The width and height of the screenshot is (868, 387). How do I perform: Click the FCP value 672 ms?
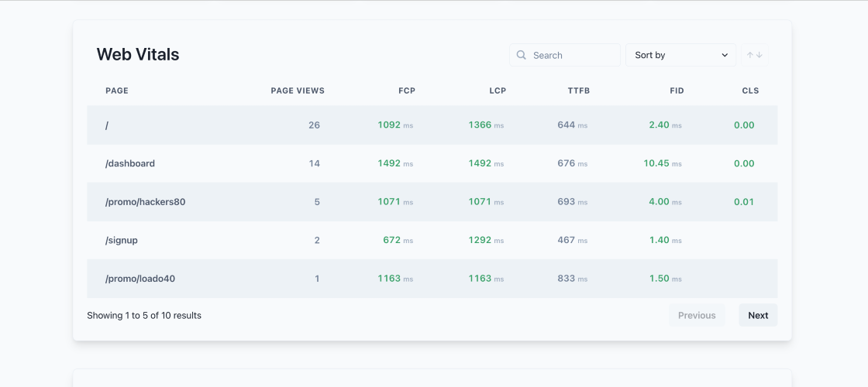coord(398,240)
